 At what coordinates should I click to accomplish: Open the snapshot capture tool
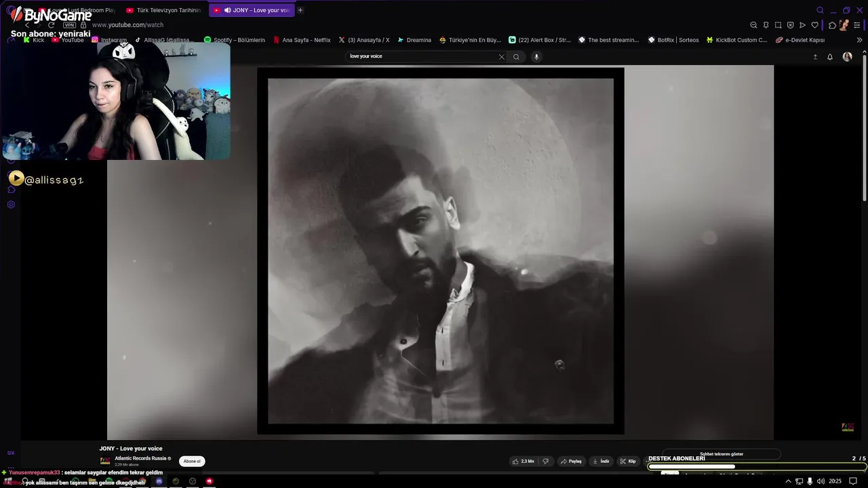pyautogui.click(x=778, y=25)
